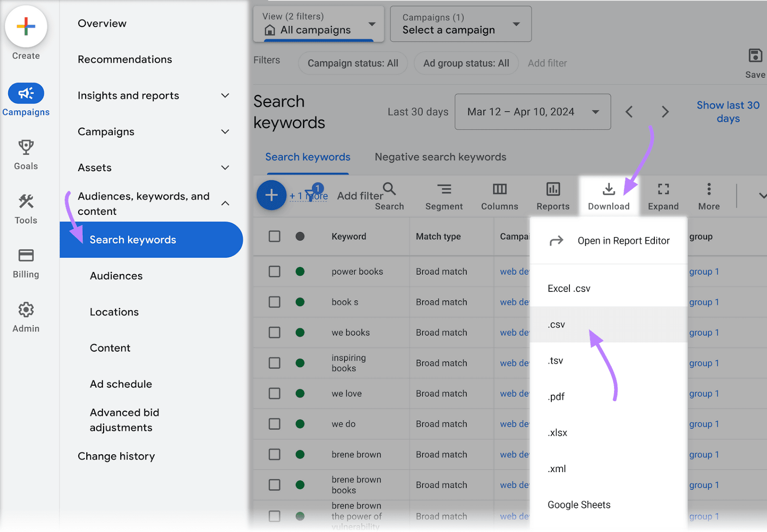
Task: Toggle the select-all checkbox in table header
Action: 275,236
